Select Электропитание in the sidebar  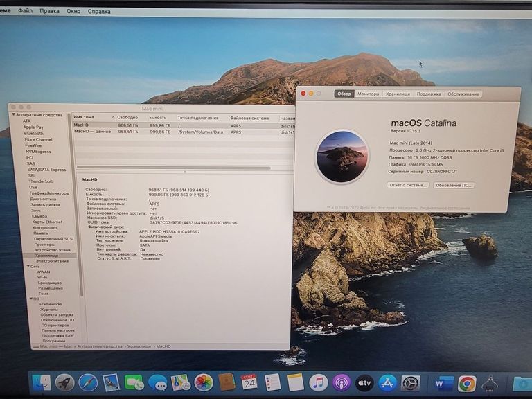(x=52, y=261)
